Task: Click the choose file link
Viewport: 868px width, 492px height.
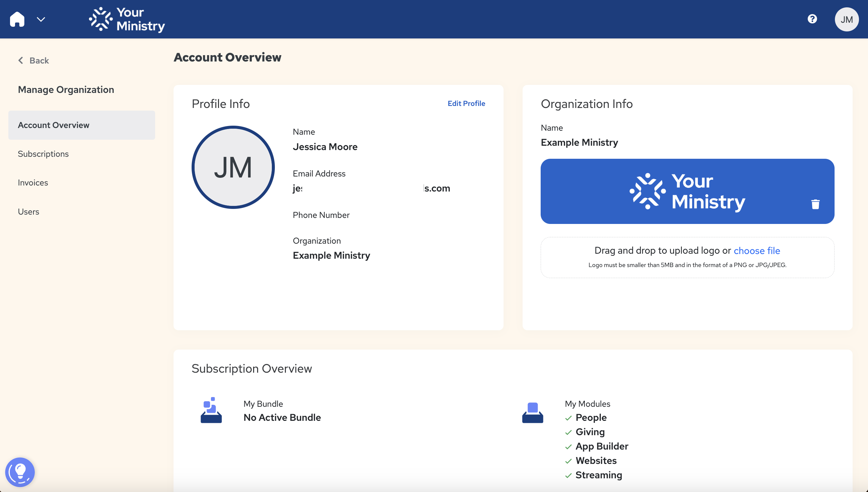Action: click(756, 250)
